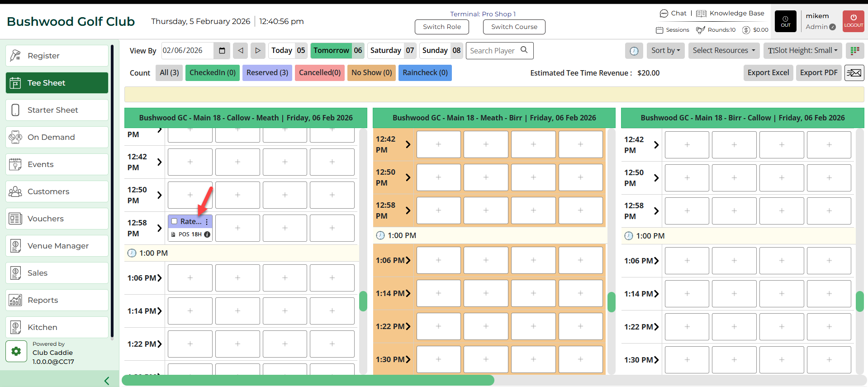Select the Saturday 07 date tab

[392, 51]
